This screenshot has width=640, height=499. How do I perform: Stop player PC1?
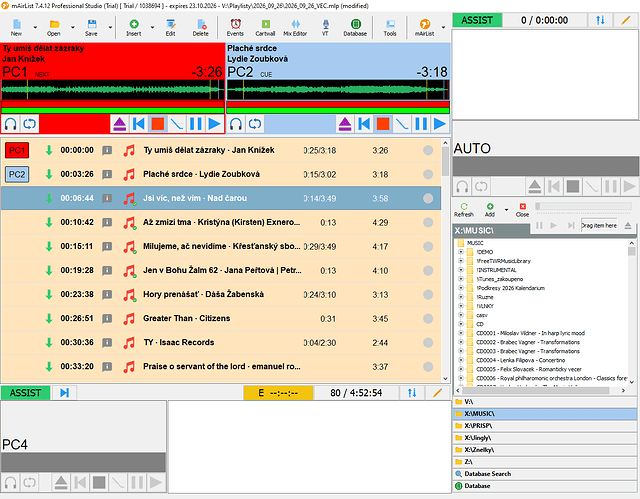(158, 124)
